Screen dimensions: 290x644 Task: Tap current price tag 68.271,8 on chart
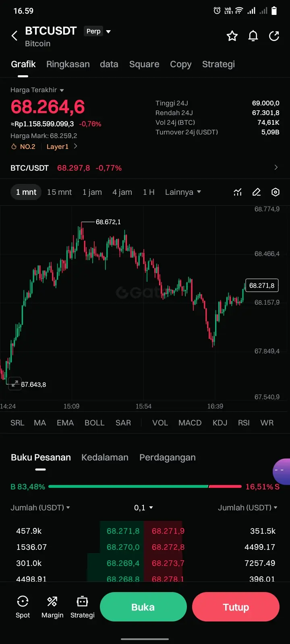[262, 285]
